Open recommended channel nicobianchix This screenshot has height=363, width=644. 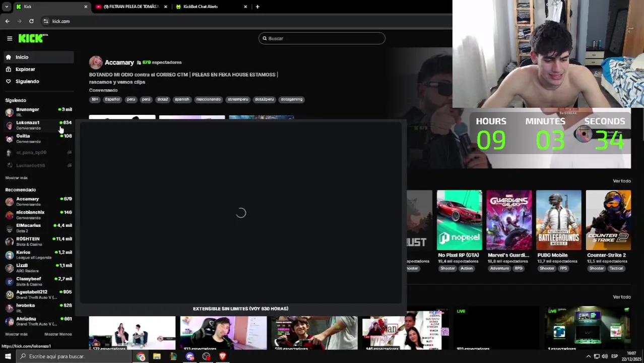point(38,215)
